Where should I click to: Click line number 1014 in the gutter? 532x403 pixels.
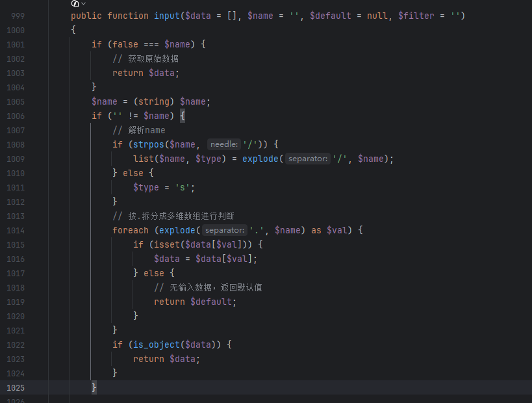tap(16, 231)
